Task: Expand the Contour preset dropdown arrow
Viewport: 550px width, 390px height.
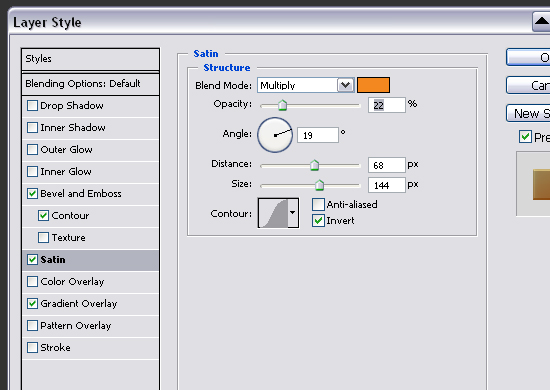Action: 293,213
